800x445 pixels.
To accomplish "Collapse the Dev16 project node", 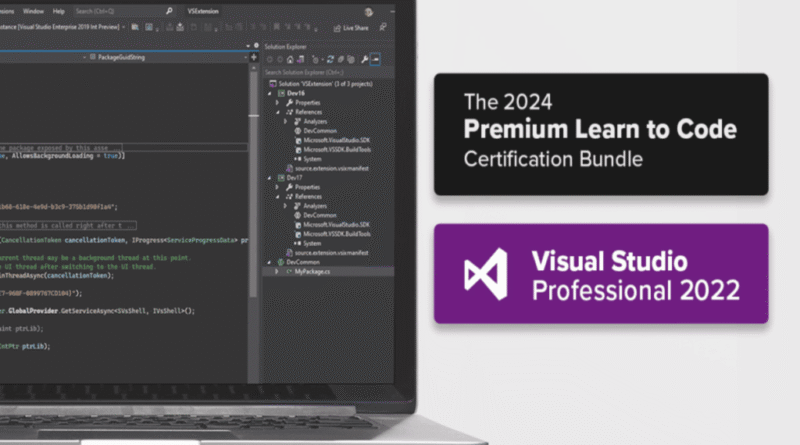I will point(270,93).
